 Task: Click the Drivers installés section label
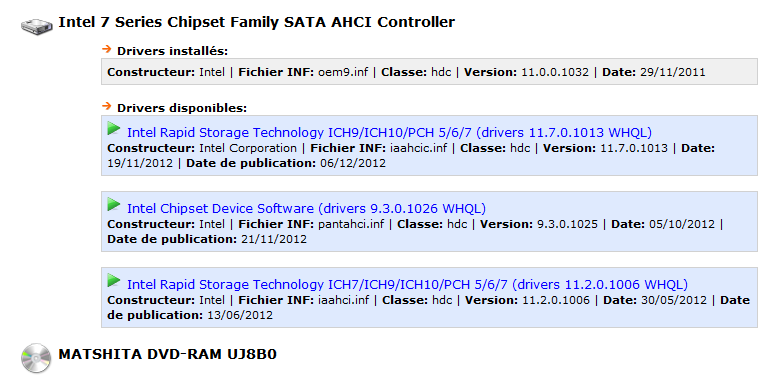(x=172, y=51)
